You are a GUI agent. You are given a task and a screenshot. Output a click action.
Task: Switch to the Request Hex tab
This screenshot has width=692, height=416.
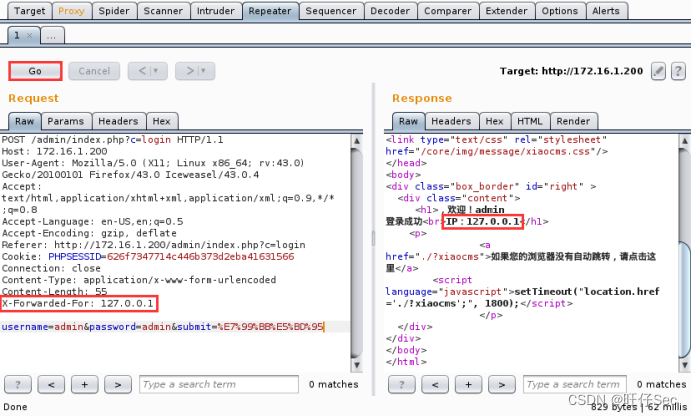tap(162, 121)
